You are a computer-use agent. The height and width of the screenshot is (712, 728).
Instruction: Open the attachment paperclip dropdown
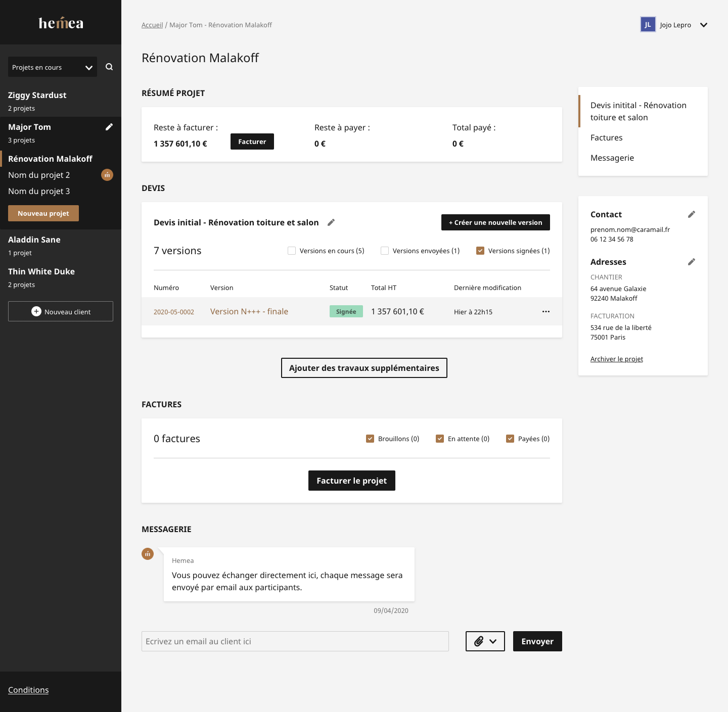(485, 641)
